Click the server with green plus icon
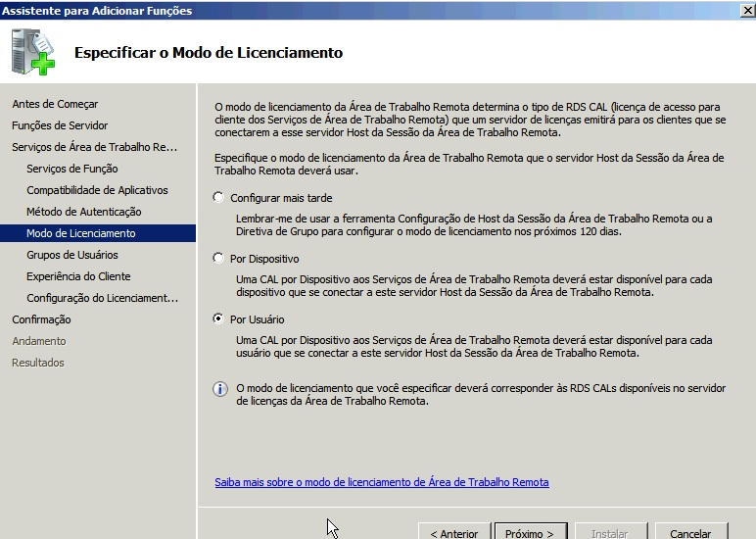 point(32,52)
